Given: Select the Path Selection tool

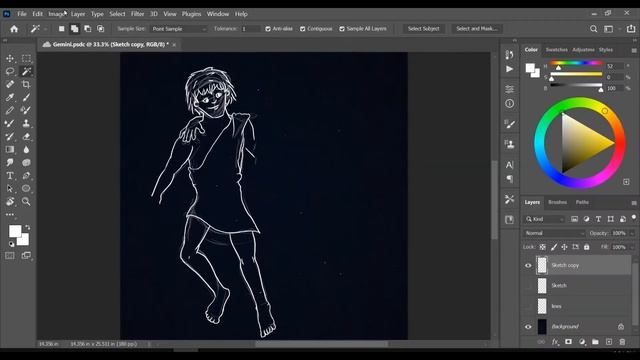Looking at the screenshot, I should [x=10, y=189].
